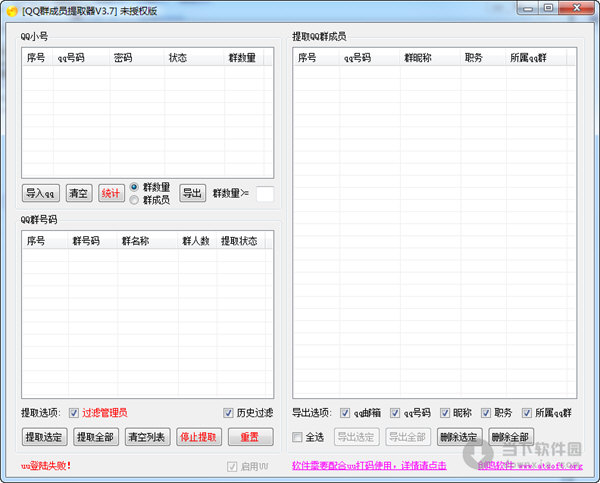Viewport: 600px width, 483px height.
Task: Toggle the 过滤管理员 checkbox
Action: click(74, 413)
